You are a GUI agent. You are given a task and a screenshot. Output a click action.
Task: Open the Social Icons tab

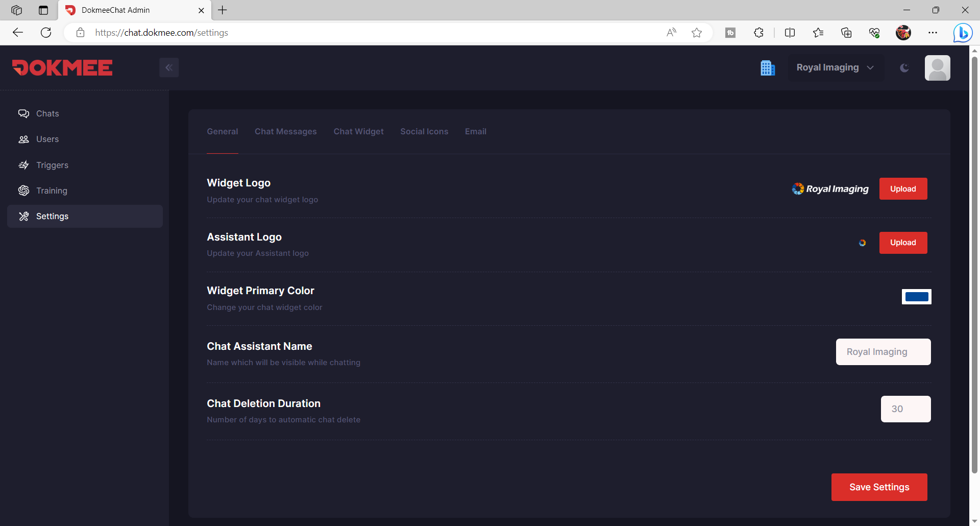click(424, 131)
